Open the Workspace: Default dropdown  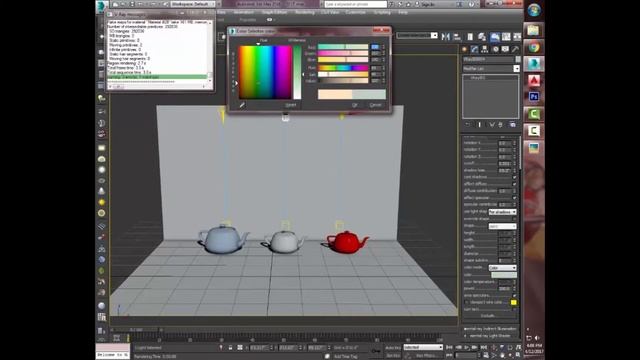[x=193, y=4]
